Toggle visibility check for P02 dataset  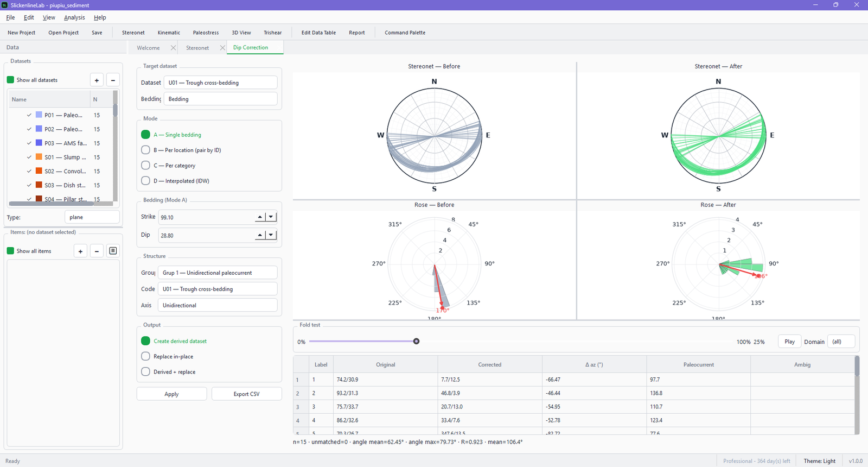coord(29,129)
